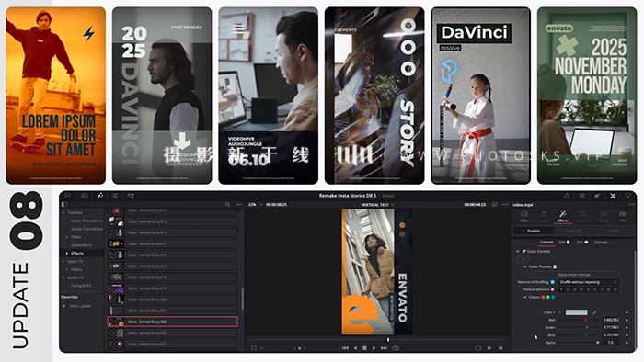Toggle keyframe dot for Color 1

tap(627, 312)
